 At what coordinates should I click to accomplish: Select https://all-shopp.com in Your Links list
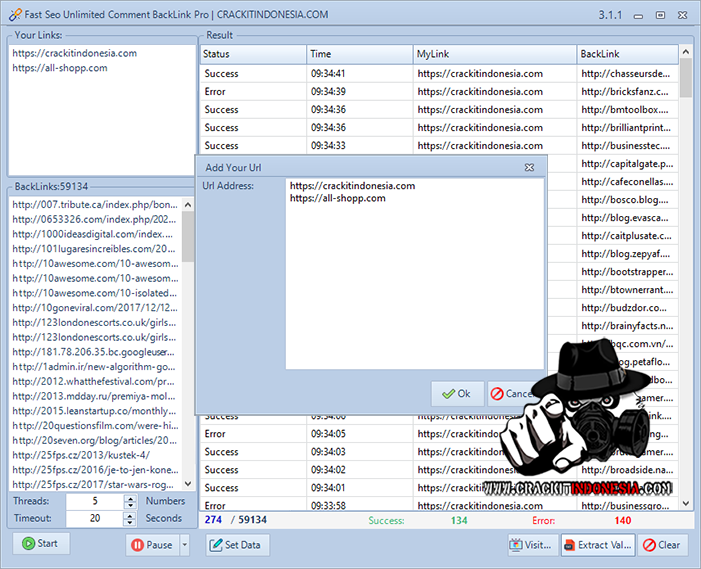[60, 68]
